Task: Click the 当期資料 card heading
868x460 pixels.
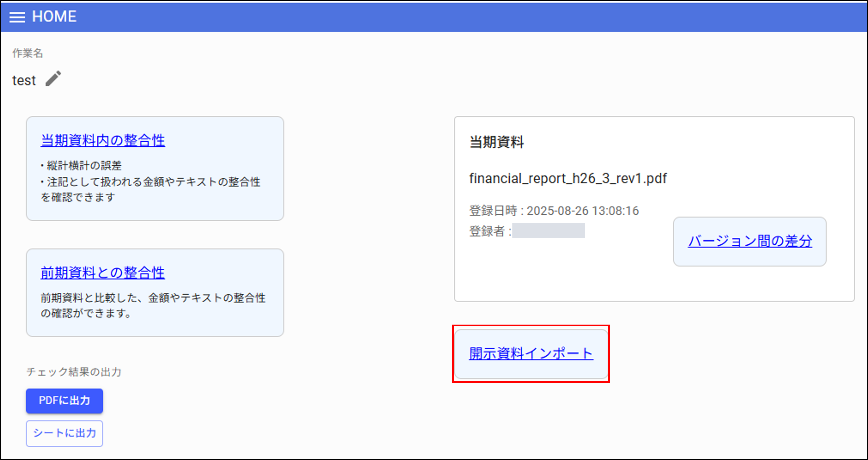Action: click(x=496, y=142)
